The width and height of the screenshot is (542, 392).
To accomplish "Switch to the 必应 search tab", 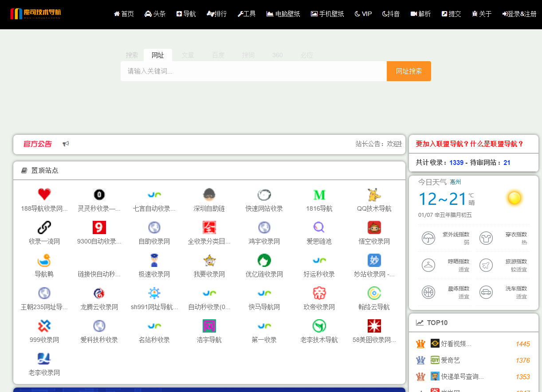I will [x=306, y=55].
